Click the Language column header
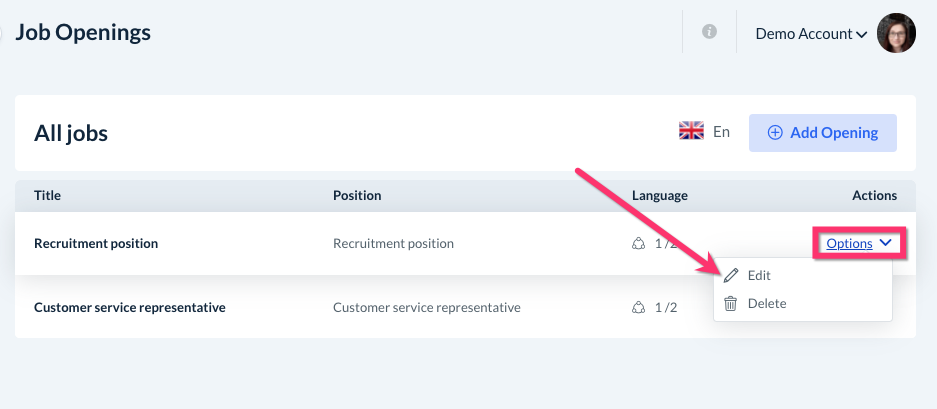Screen dimensions: 937x409 pyautogui.click(x=659, y=195)
